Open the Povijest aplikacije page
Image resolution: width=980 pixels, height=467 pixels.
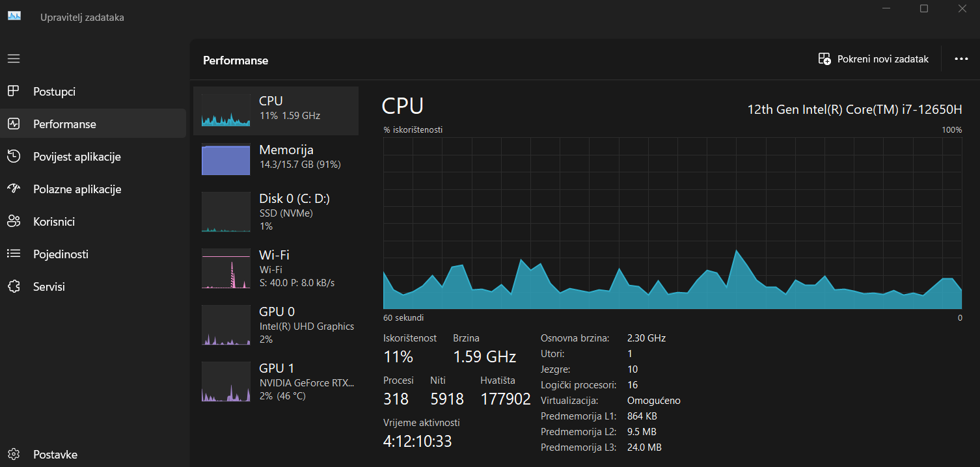coord(93,156)
